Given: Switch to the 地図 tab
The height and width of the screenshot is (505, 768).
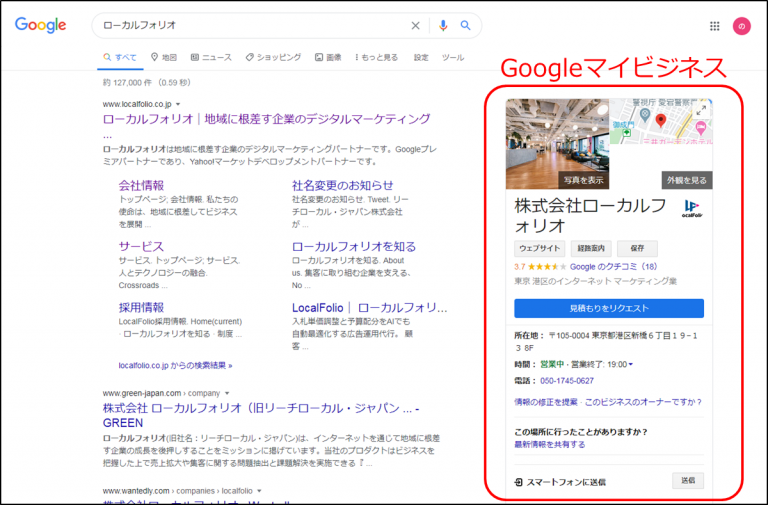Looking at the screenshot, I should point(164,57).
